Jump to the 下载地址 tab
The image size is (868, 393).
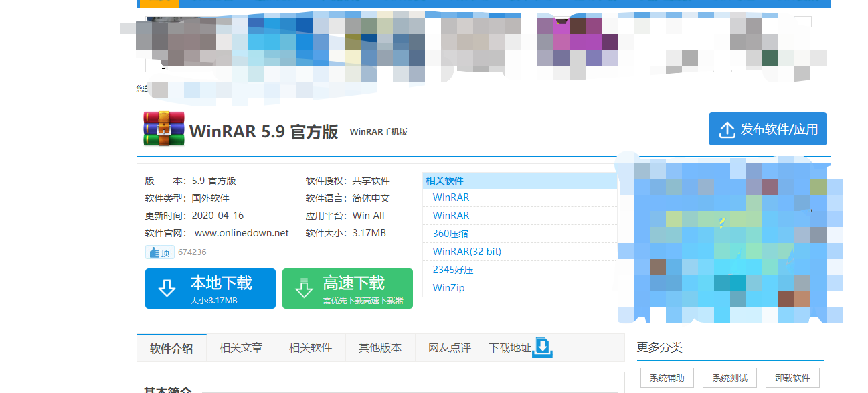pyautogui.click(x=510, y=348)
